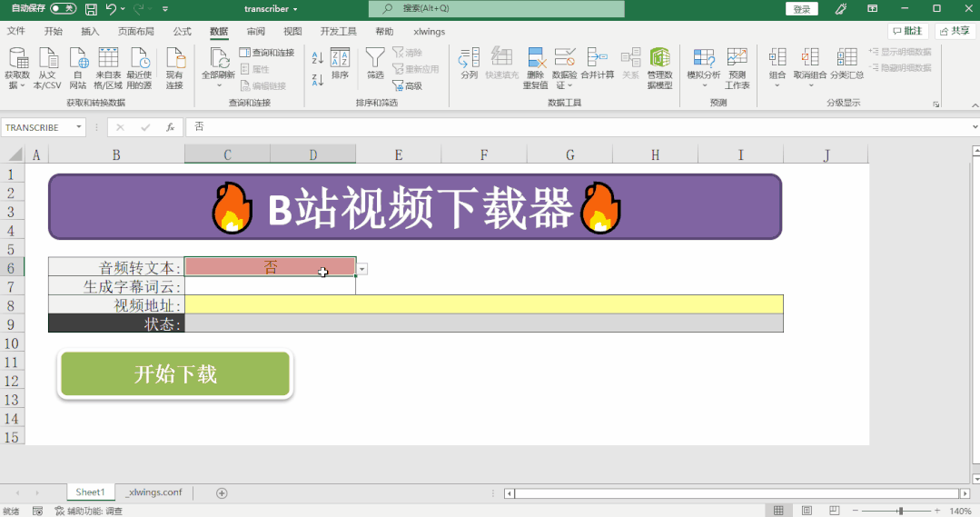The width and height of the screenshot is (980, 517).
Task: Click the horizontal scrollbar right arrow
Action: pyautogui.click(x=965, y=493)
